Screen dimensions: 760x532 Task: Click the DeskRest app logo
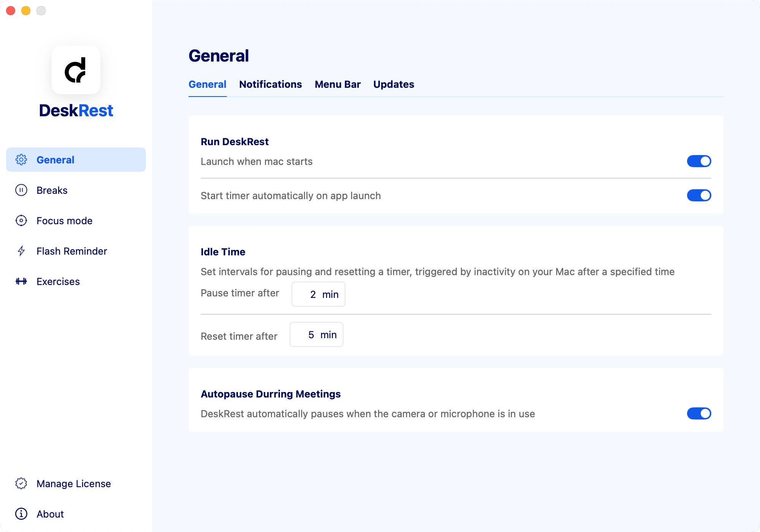click(76, 70)
